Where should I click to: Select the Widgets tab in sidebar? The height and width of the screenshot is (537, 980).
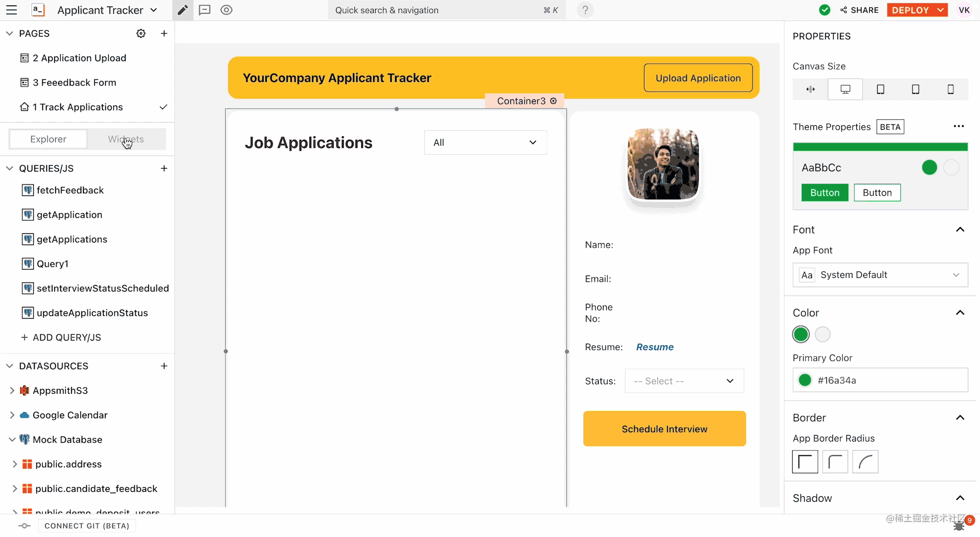tap(126, 139)
